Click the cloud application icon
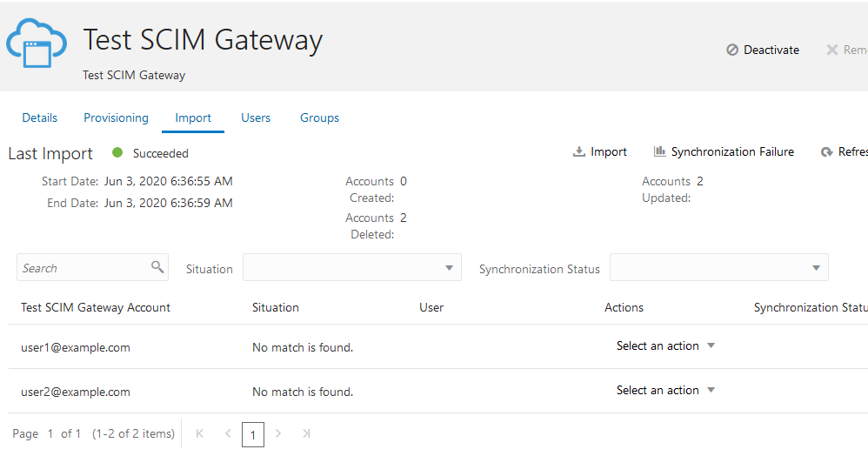 (37, 44)
